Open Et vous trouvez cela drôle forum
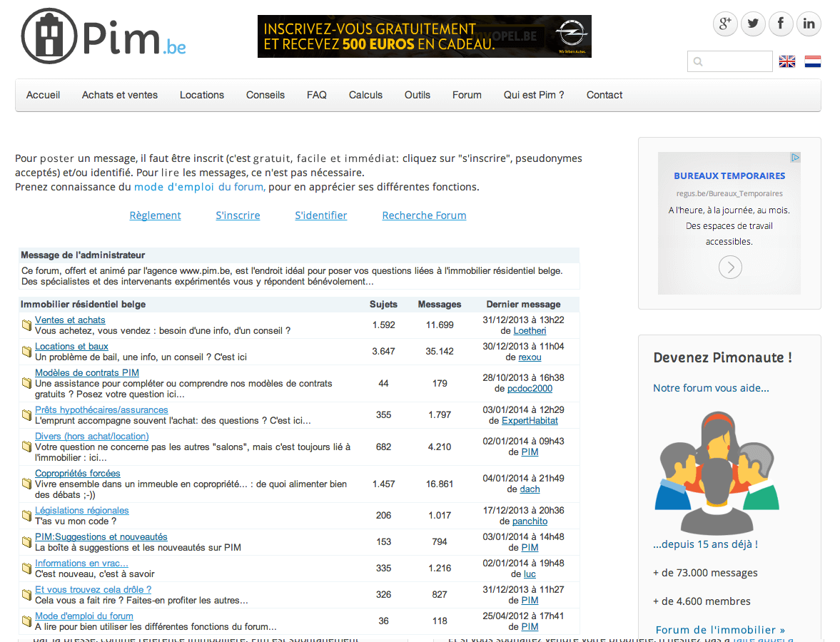This screenshot has width=840, height=642. coord(93,589)
